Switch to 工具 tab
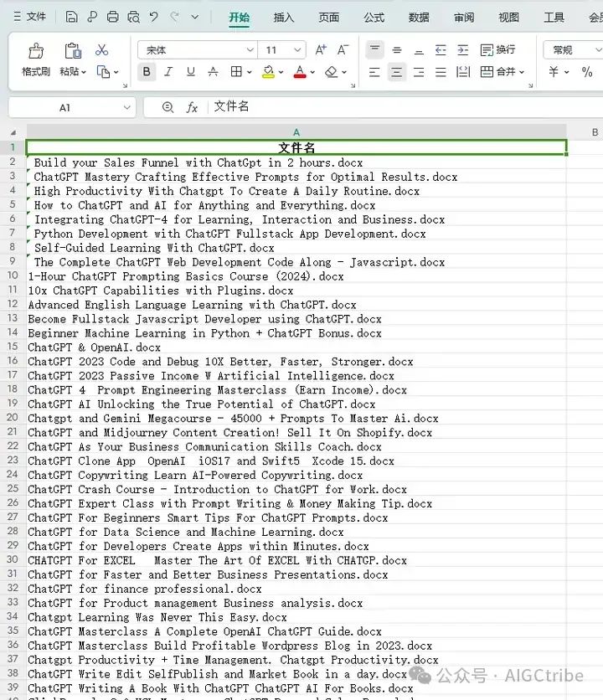The image size is (603, 700). [554, 18]
